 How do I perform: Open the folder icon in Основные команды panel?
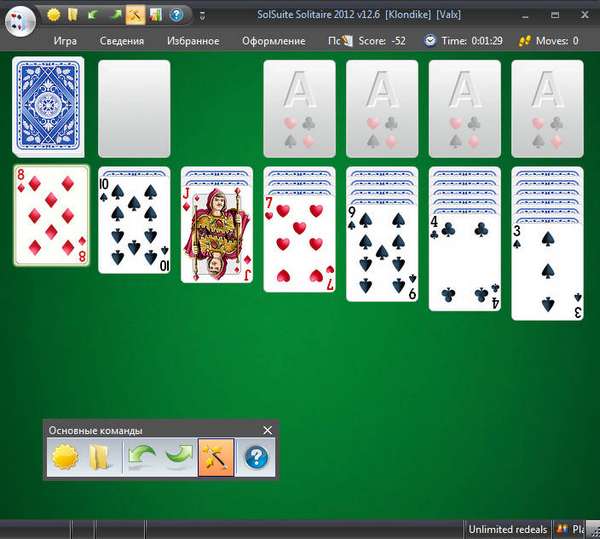point(99,458)
